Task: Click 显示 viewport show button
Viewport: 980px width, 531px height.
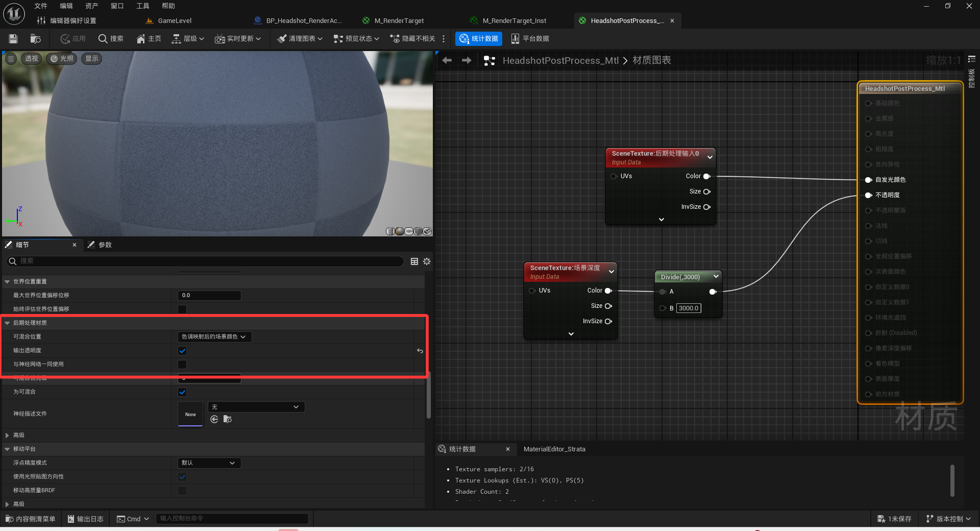Action: click(92, 59)
